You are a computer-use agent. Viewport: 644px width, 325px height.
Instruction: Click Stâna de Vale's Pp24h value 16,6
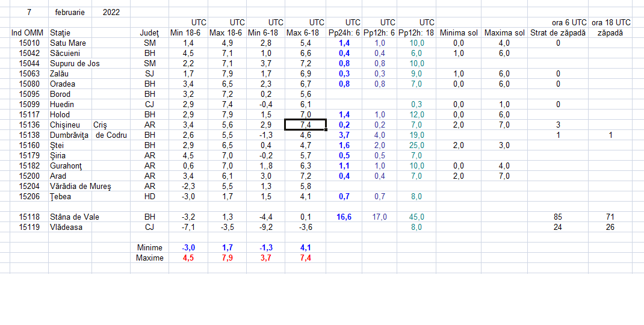[x=344, y=217]
